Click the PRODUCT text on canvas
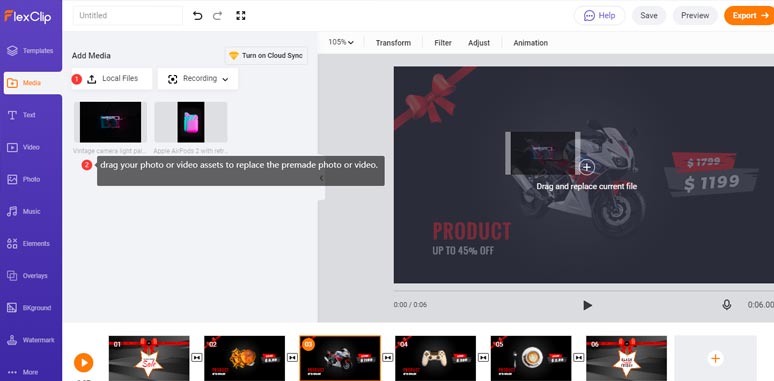This screenshot has width=774, height=381. click(471, 231)
